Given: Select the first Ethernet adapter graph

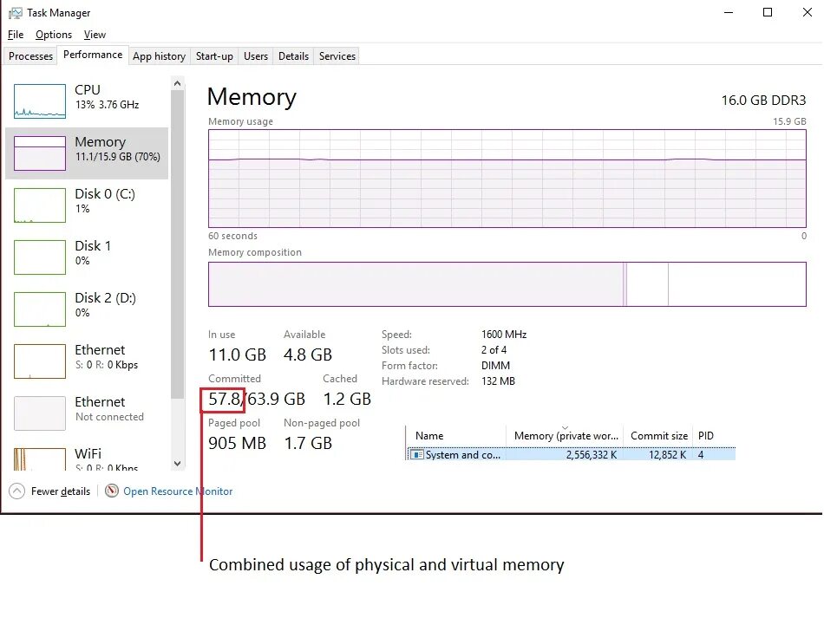Looking at the screenshot, I should (x=40, y=361).
